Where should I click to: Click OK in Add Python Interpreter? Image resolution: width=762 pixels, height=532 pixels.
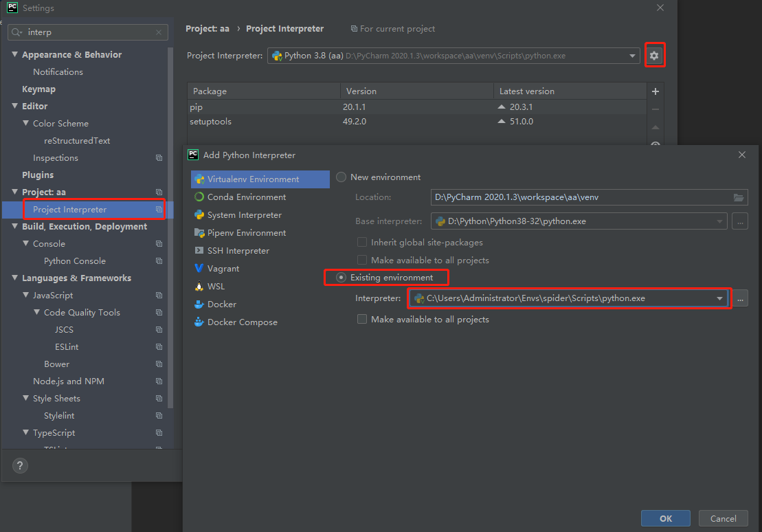pyautogui.click(x=665, y=518)
